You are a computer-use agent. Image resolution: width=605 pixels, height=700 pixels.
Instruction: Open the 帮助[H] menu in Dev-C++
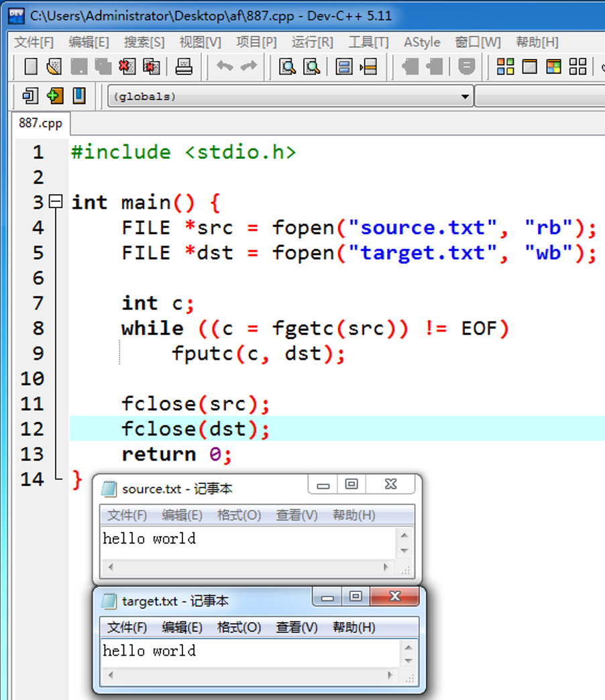(537, 42)
